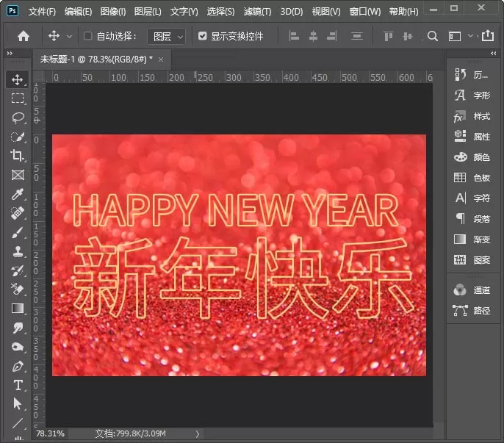Open the 文字(Y) menu

(x=184, y=12)
